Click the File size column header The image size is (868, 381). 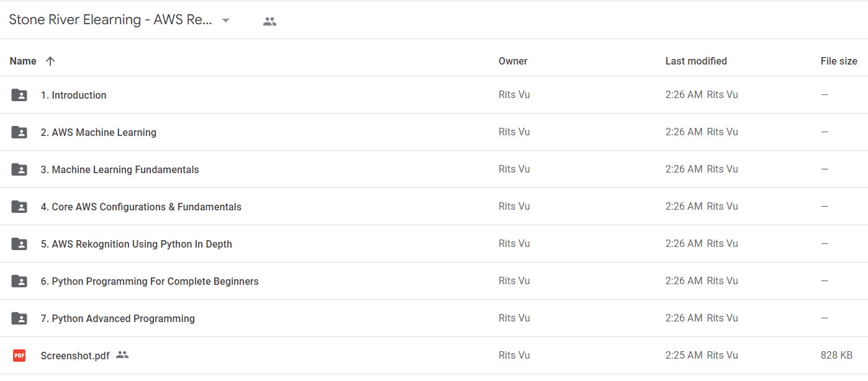click(839, 61)
